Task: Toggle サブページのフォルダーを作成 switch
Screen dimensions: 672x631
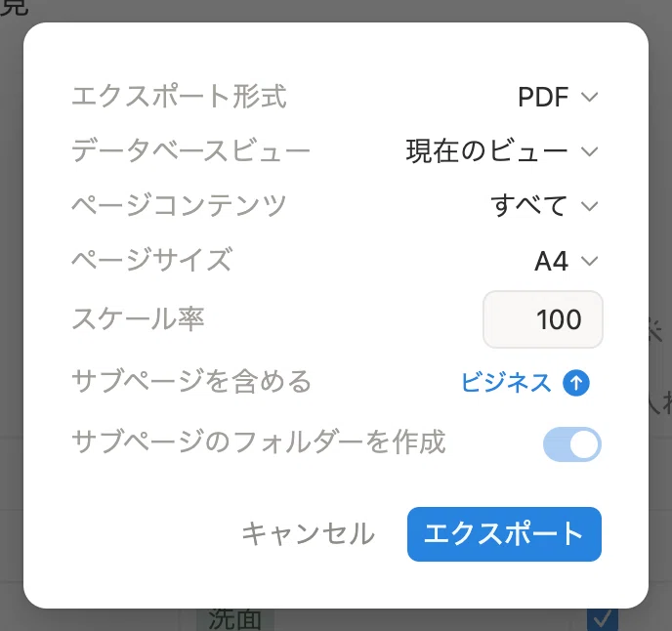Action: coord(572,444)
